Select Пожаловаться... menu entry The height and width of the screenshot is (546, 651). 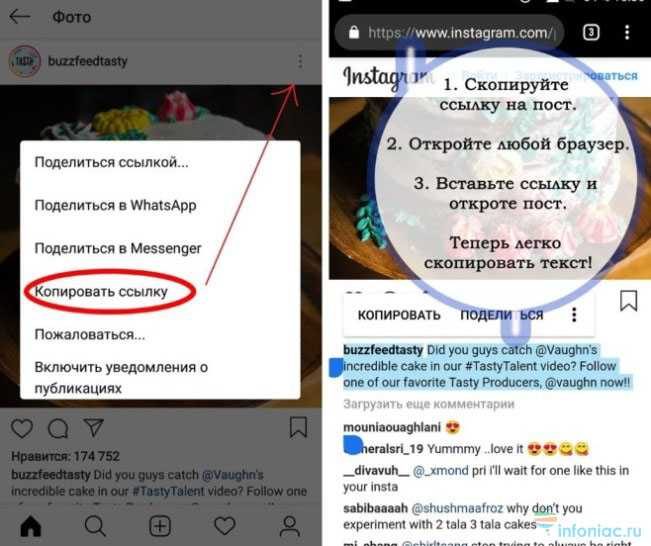[90, 334]
